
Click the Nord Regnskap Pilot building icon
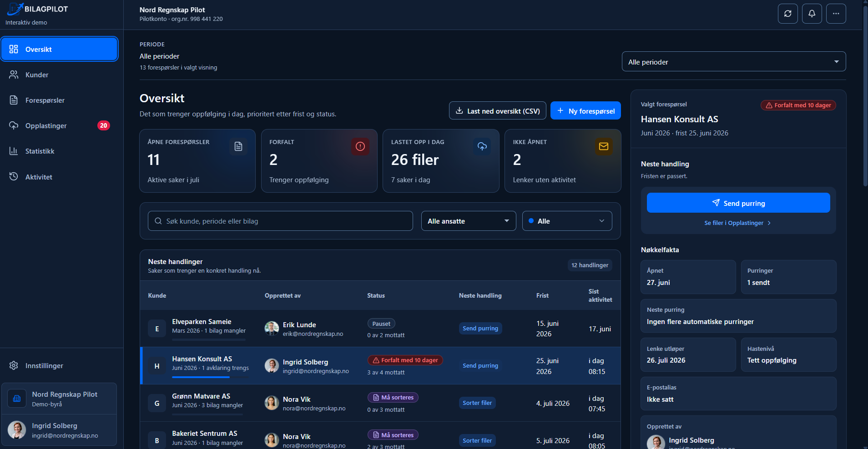17,399
